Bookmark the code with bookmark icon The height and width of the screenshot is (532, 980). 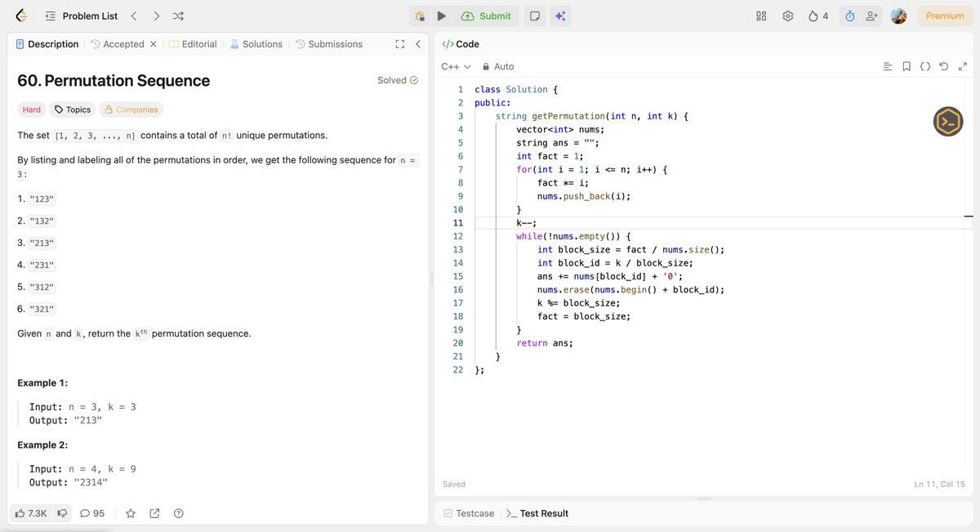tap(906, 66)
